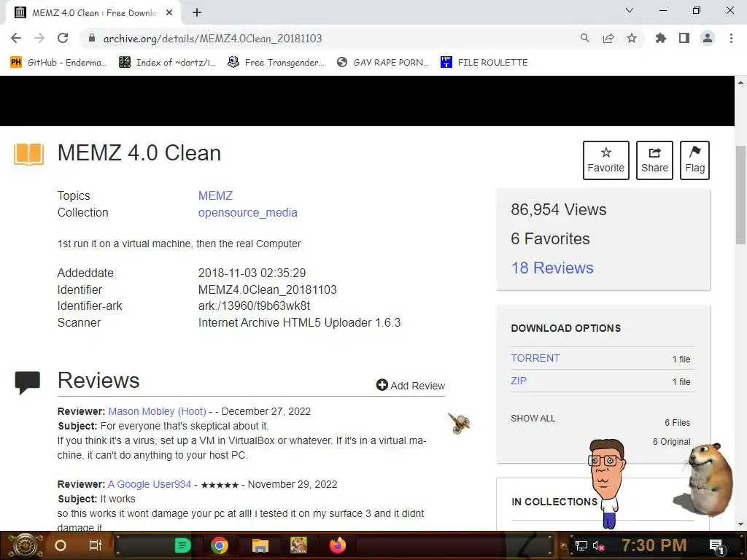
Task: Click the Favorite star button
Action: coord(605,160)
